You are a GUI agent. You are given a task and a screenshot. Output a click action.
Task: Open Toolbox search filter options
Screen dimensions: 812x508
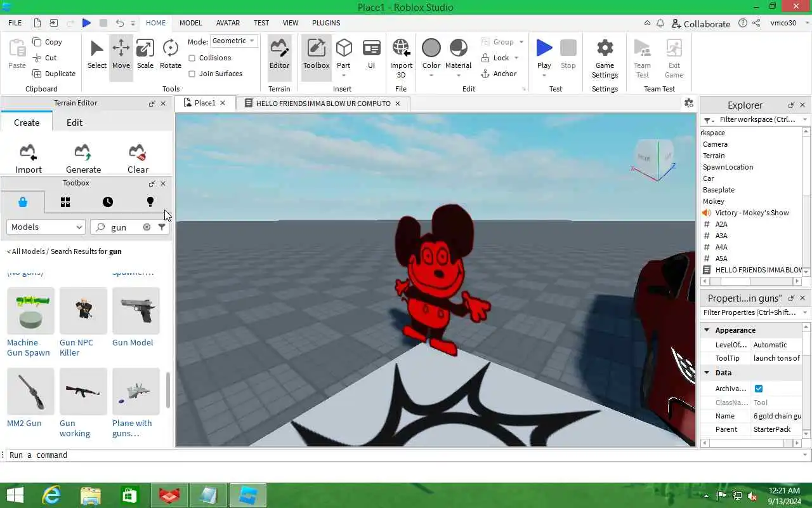162,227
